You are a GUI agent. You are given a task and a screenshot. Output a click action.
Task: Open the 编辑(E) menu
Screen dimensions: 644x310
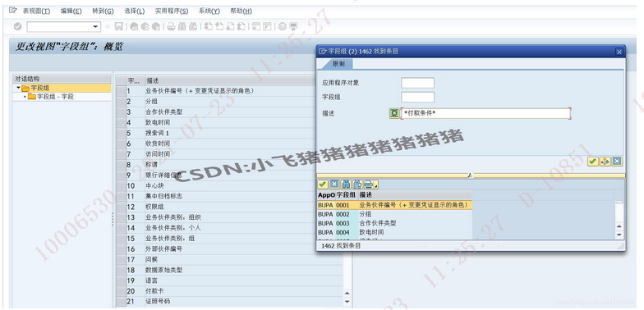click(71, 11)
